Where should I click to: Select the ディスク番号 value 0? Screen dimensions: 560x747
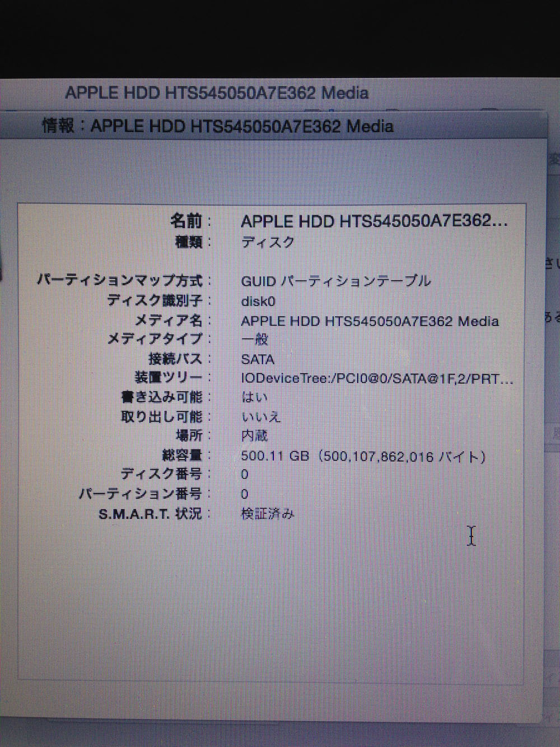tap(245, 475)
